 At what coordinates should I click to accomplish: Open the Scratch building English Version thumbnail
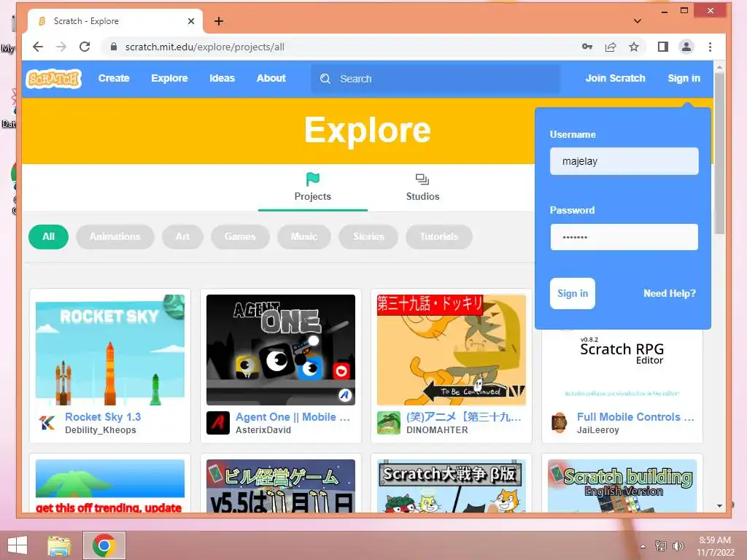tap(622, 486)
